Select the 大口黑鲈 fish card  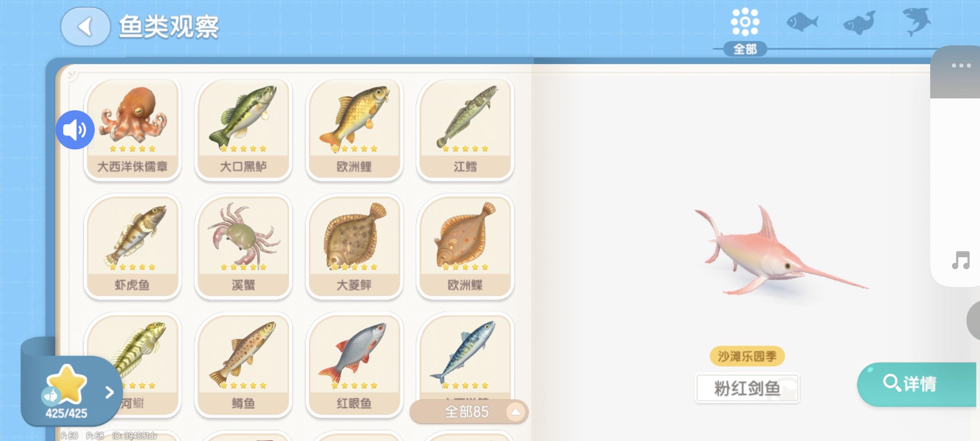click(243, 129)
